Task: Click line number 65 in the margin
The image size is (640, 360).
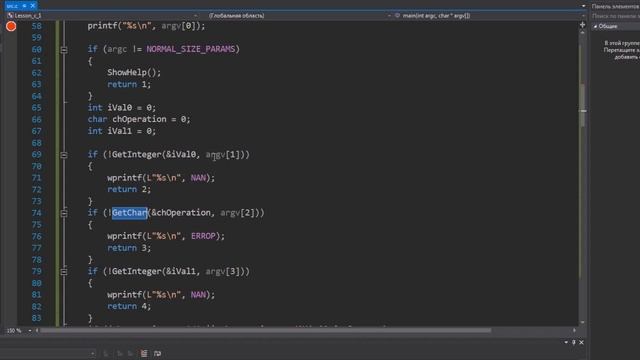Action: pyautogui.click(x=36, y=108)
